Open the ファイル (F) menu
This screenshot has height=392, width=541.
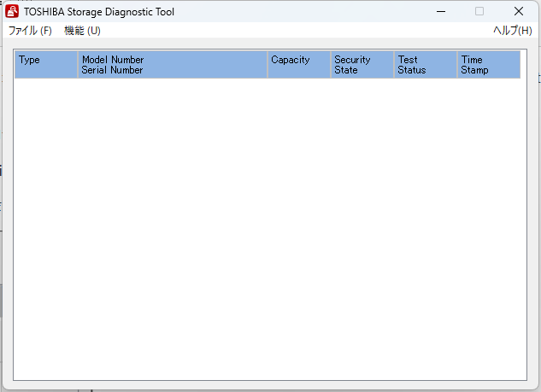tap(30, 31)
